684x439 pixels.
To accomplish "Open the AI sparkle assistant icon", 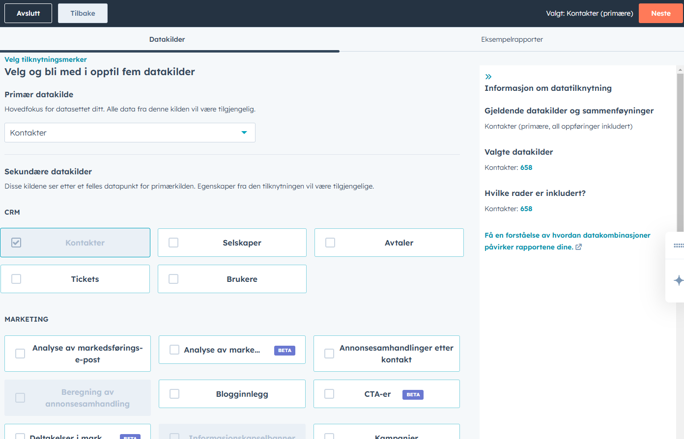I will pos(678,280).
